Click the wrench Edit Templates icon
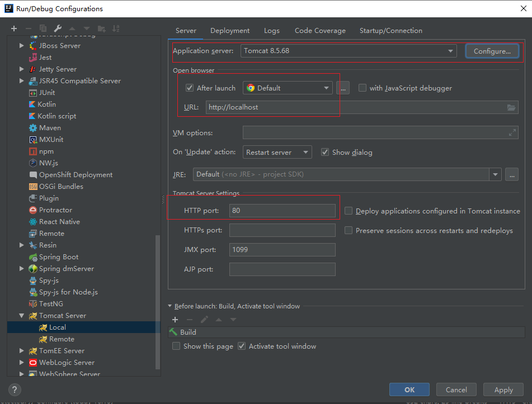 point(58,28)
